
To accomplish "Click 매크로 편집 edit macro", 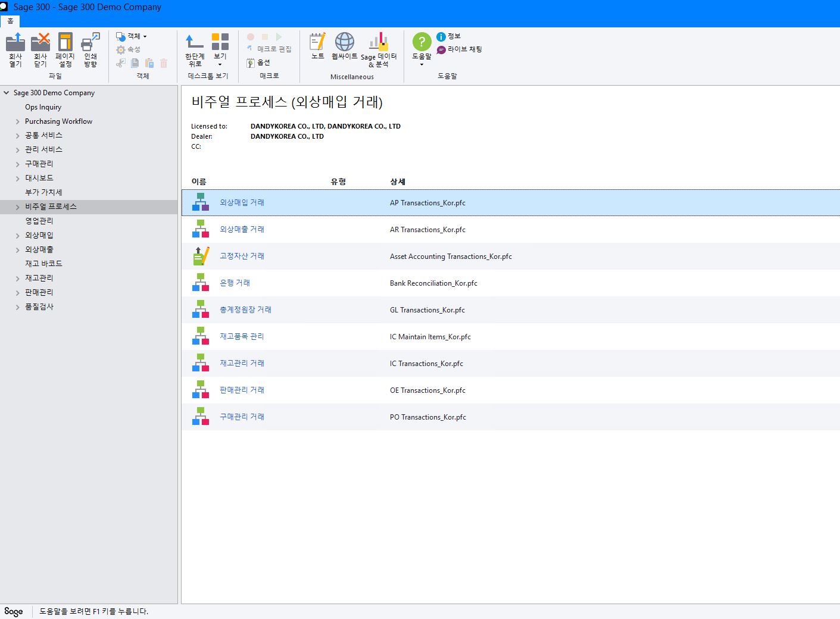I will [269, 49].
